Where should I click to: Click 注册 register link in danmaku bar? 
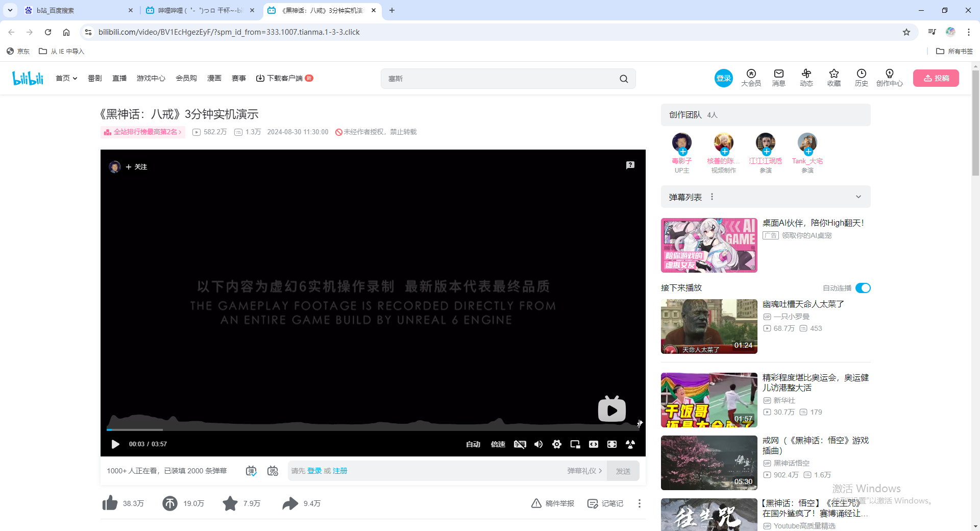pos(340,471)
